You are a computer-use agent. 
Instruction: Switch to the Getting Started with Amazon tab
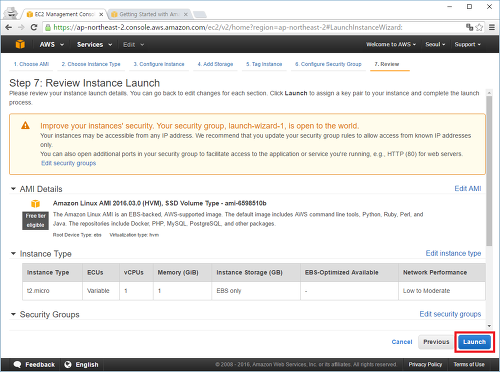[149, 14]
